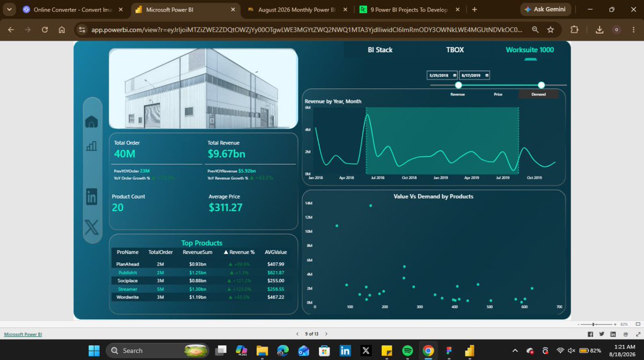
Task: Open Spotify from the taskbar
Action: pos(407,350)
